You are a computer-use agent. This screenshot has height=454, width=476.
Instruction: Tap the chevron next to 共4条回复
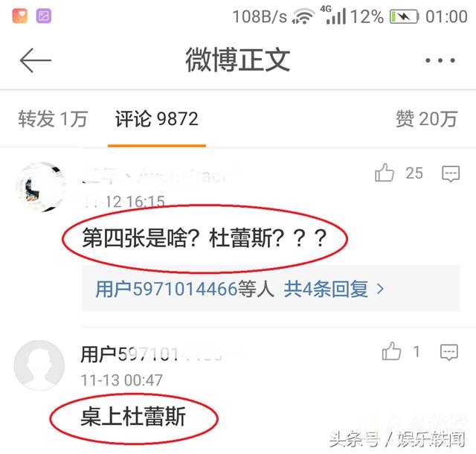pos(380,289)
